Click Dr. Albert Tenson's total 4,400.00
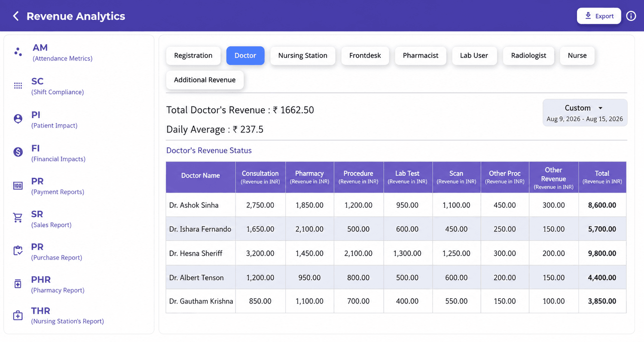 pyautogui.click(x=602, y=278)
